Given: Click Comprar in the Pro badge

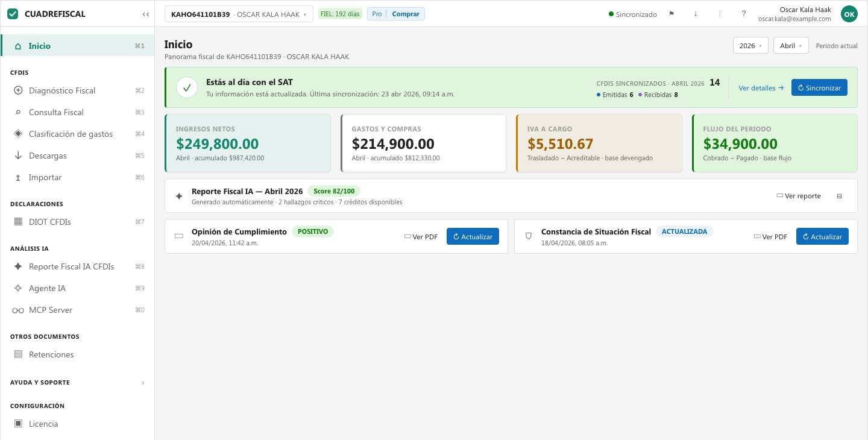Looking at the screenshot, I should point(406,14).
